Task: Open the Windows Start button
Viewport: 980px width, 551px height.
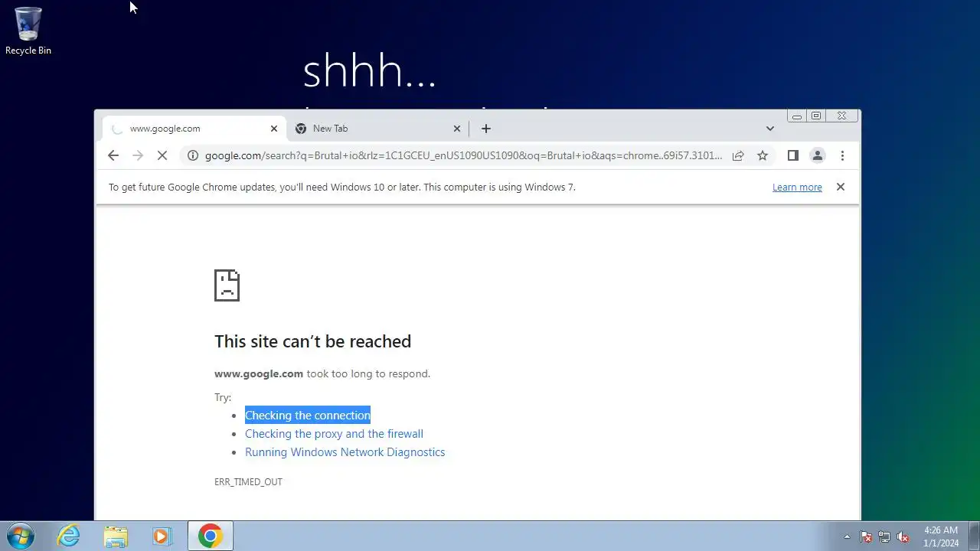Action: 21,536
